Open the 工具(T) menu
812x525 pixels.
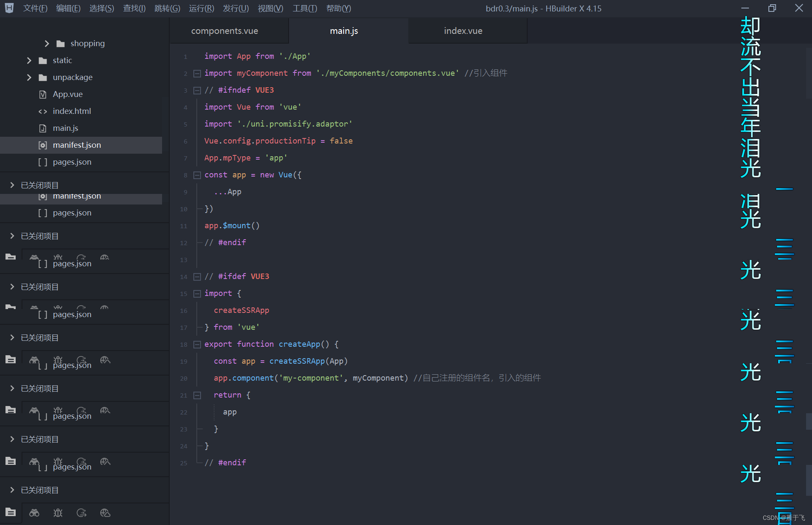(305, 8)
